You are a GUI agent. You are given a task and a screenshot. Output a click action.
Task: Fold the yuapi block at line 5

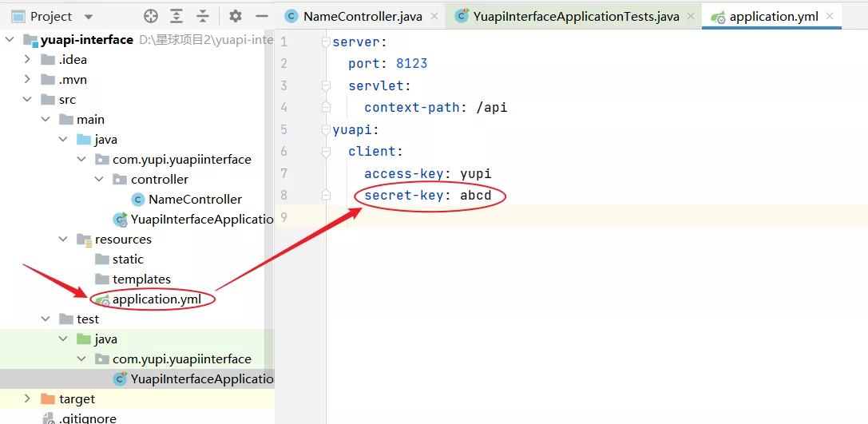click(326, 129)
